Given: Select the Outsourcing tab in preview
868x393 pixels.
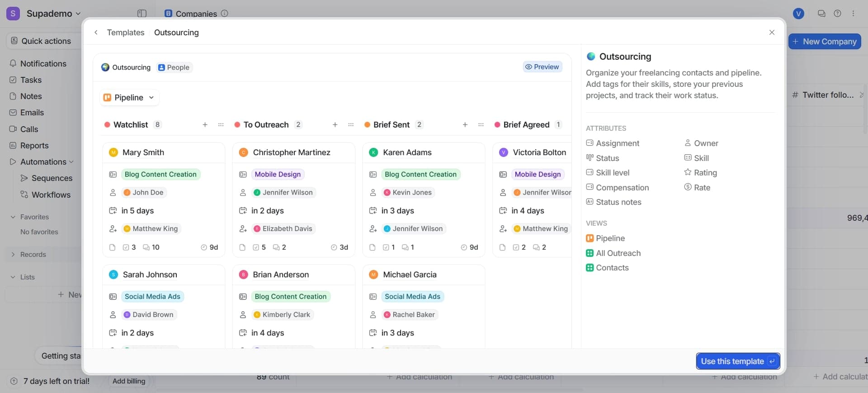Looking at the screenshot, I should [126, 67].
